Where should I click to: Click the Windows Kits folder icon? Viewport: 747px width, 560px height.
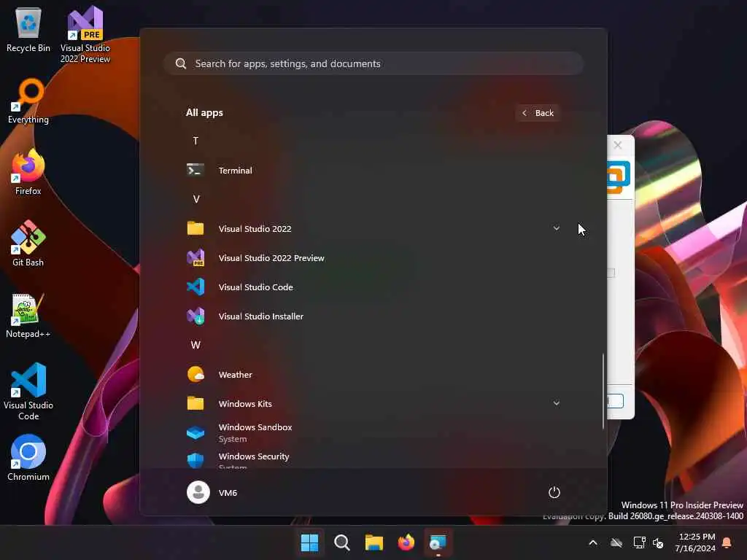(196, 403)
